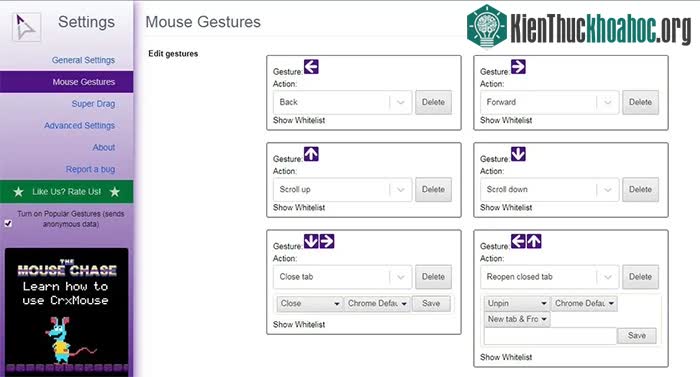Delete the Forward gesture
The height and width of the screenshot is (377, 700).
(x=640, y=102)
